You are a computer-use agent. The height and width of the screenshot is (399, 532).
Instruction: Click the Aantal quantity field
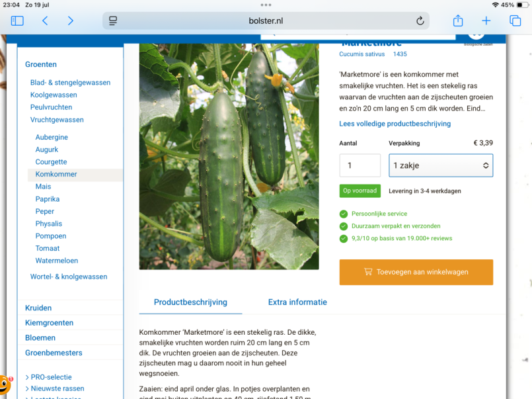360,165
